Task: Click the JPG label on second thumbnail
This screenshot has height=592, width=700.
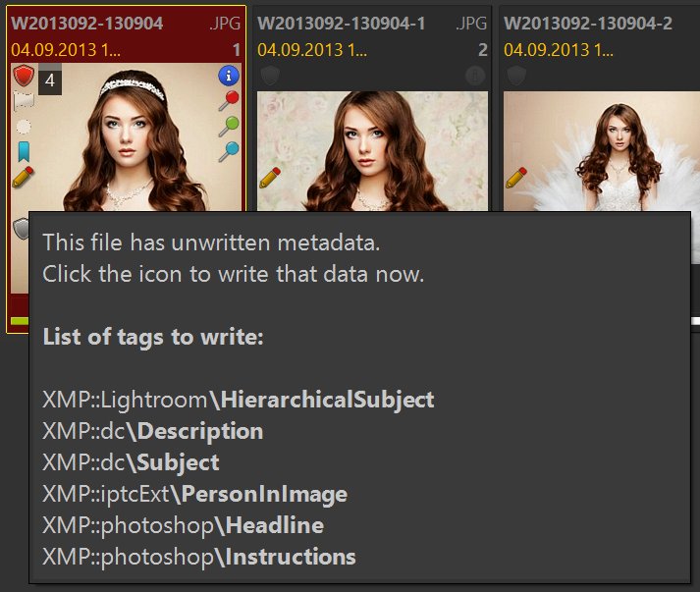Action: [x=471, y=24]
